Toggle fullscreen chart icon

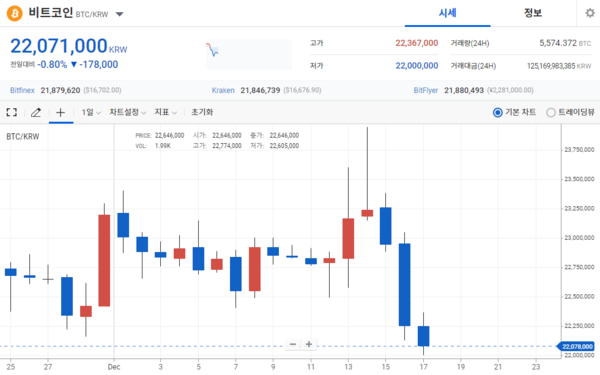point(11,112)
